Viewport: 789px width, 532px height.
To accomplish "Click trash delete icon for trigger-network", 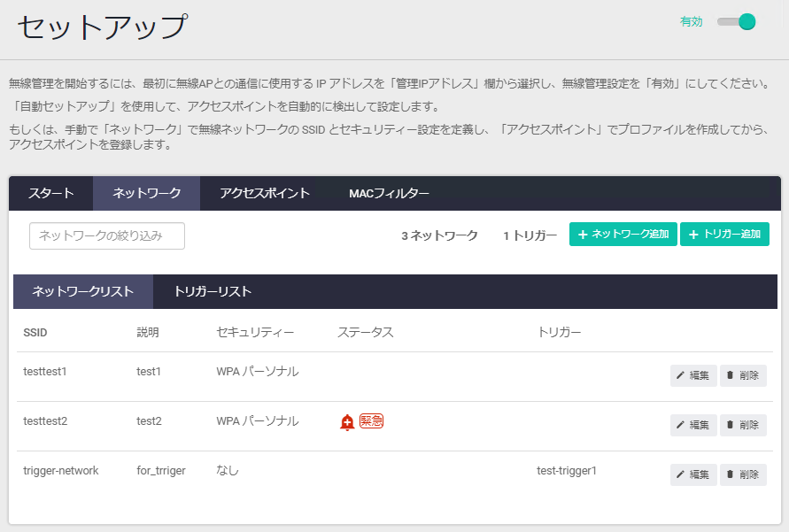I will click(731, 474).
